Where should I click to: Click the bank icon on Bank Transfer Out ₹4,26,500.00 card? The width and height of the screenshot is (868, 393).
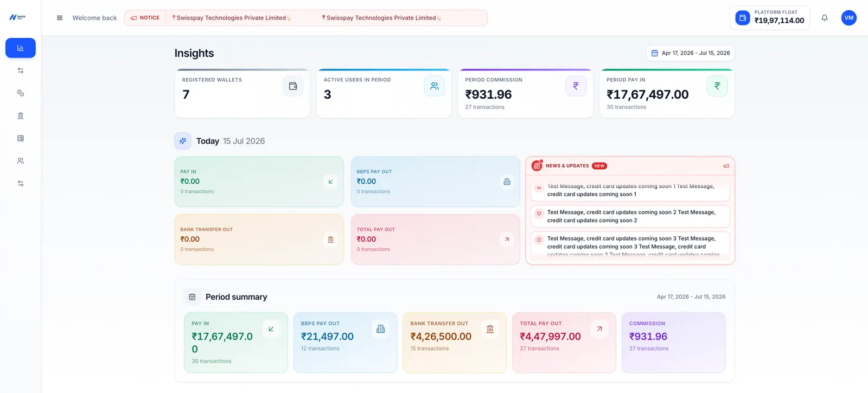point(490,329)
